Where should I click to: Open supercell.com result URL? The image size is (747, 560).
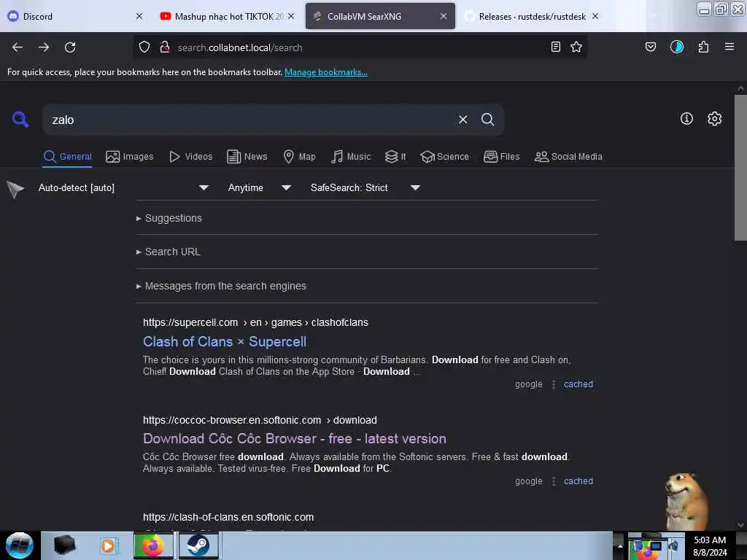255,322
